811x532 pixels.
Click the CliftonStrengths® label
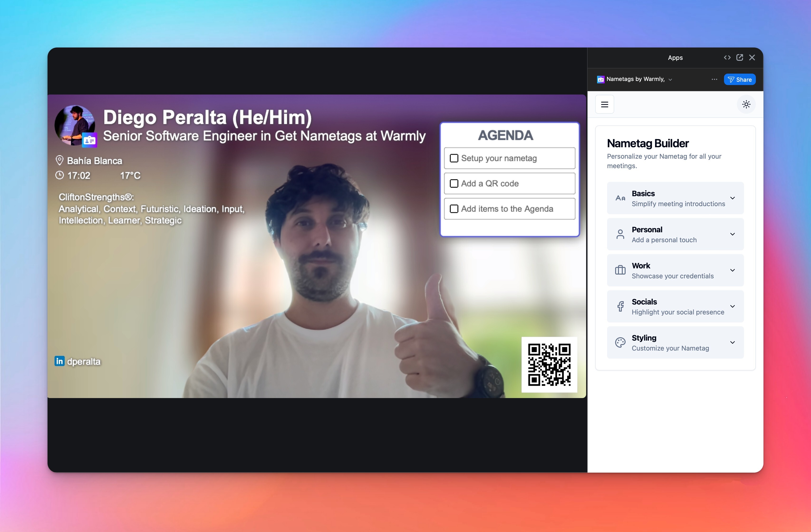click(x=97, y=197)
